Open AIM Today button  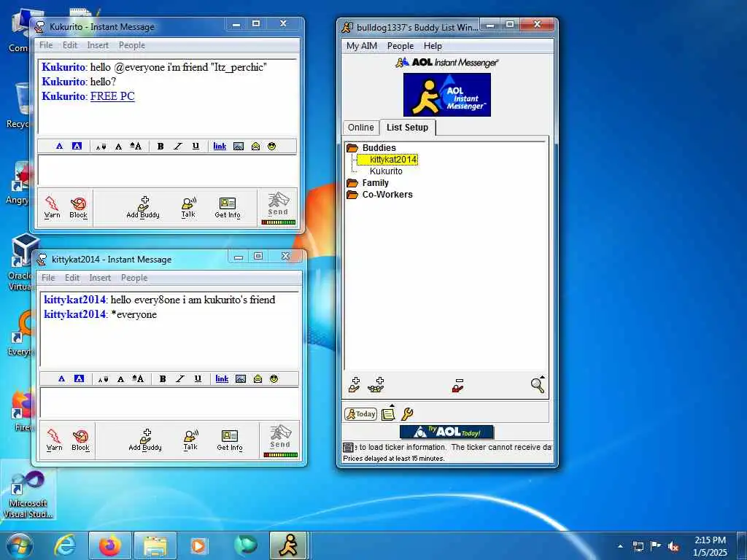[360, 414]
